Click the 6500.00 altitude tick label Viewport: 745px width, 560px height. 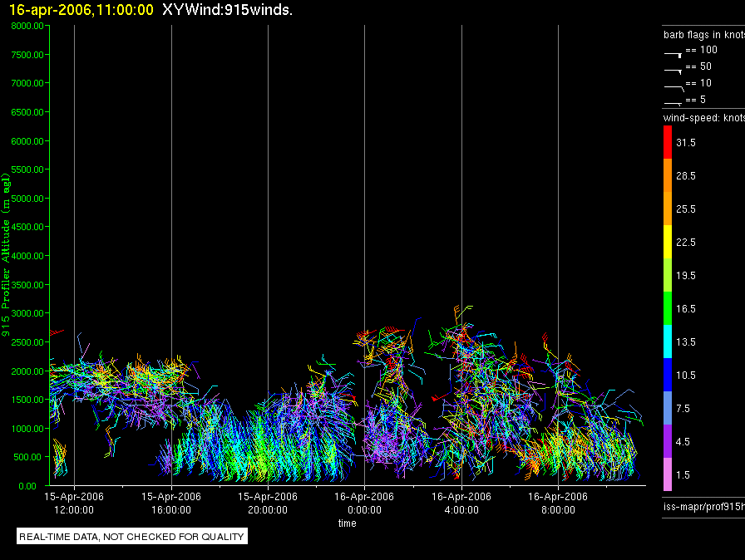click(x=27, y=112)
